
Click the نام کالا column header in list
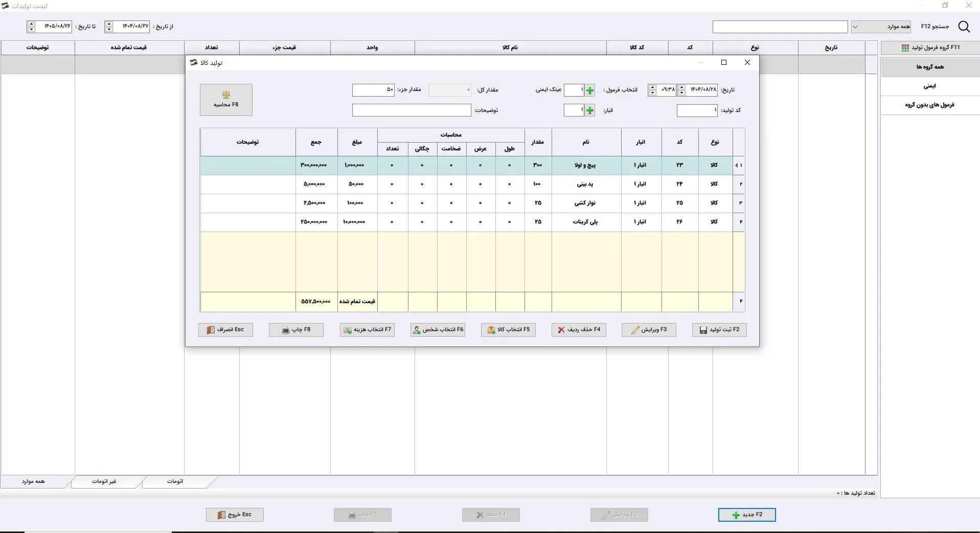click(x=510, y=48)
